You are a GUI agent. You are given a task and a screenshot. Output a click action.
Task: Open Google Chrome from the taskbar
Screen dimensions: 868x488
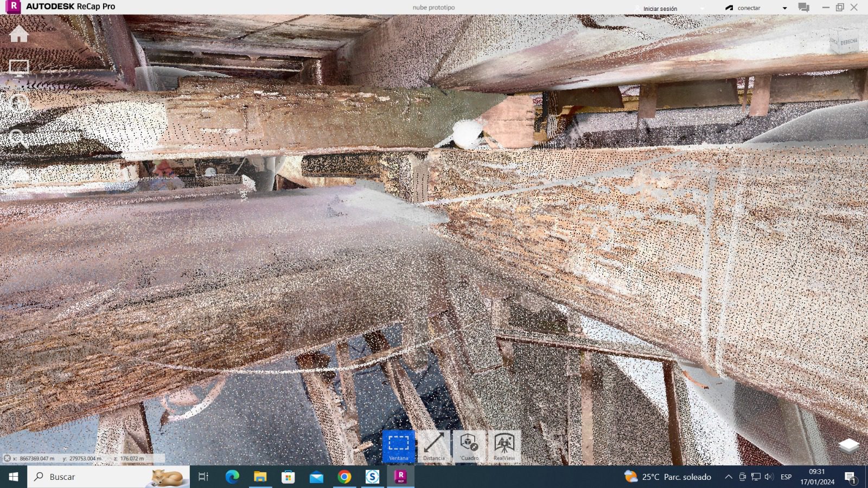coord(344,477)
